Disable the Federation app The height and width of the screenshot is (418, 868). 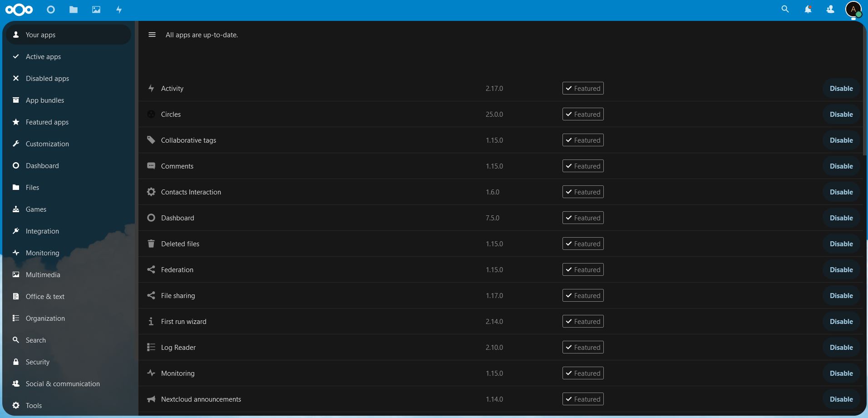pos(841,269)
